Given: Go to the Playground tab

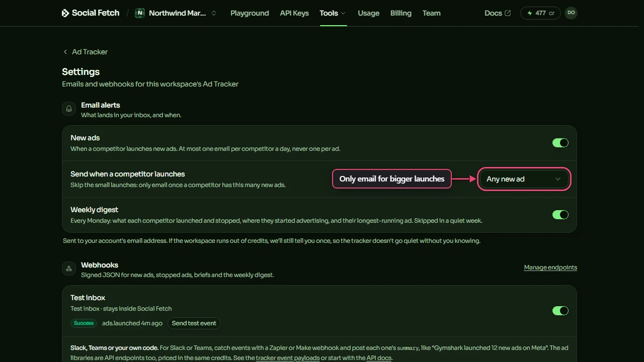Looking at the screenshot, I should (x=250, y=13).
